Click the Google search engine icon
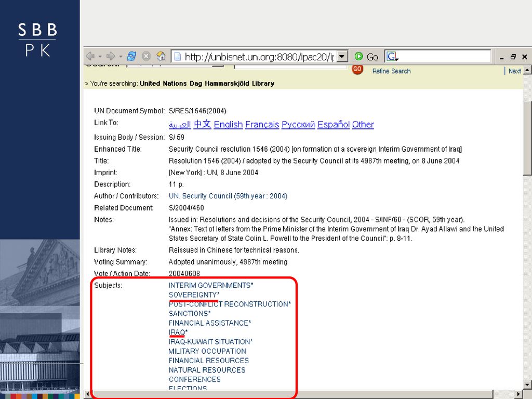The width and height of the screenshot is (532, 399). 392,56
